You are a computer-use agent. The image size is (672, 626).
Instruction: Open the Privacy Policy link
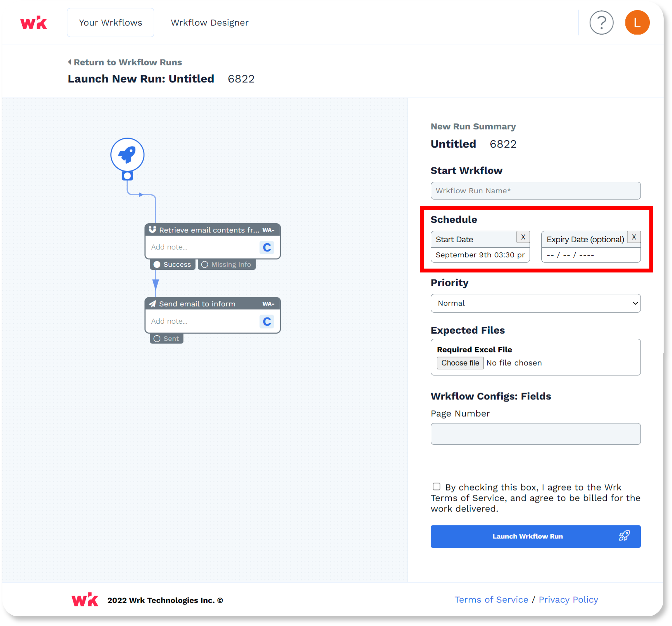coord(568,600)
